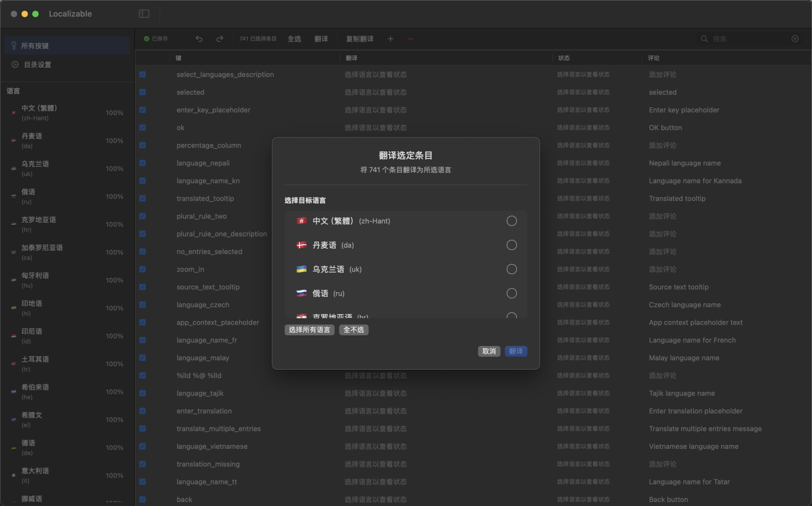Click the green 已保存 checkmark icon
Viewport: 812px width, 506px height.
point(146,39)
